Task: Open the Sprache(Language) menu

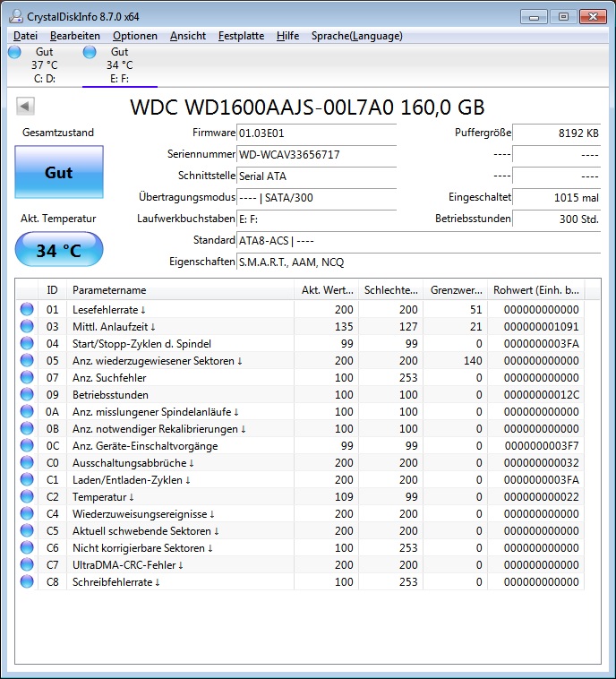Action: click(357, 36)
